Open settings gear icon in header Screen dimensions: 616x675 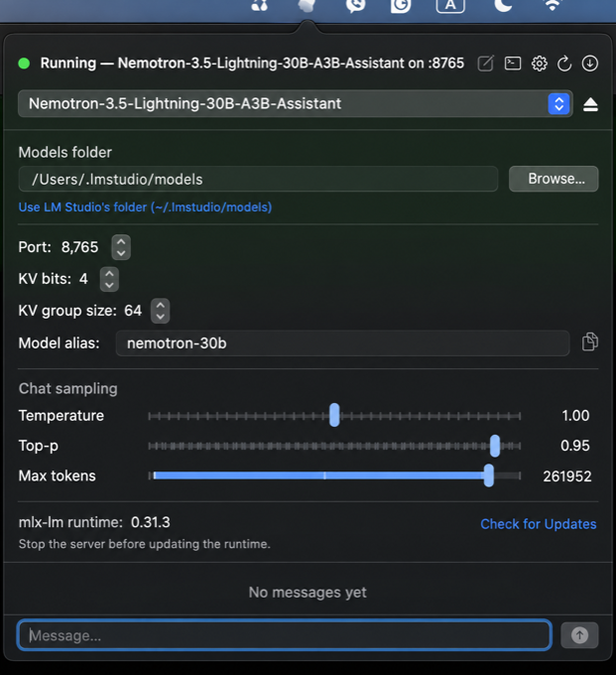coord(539,64)
